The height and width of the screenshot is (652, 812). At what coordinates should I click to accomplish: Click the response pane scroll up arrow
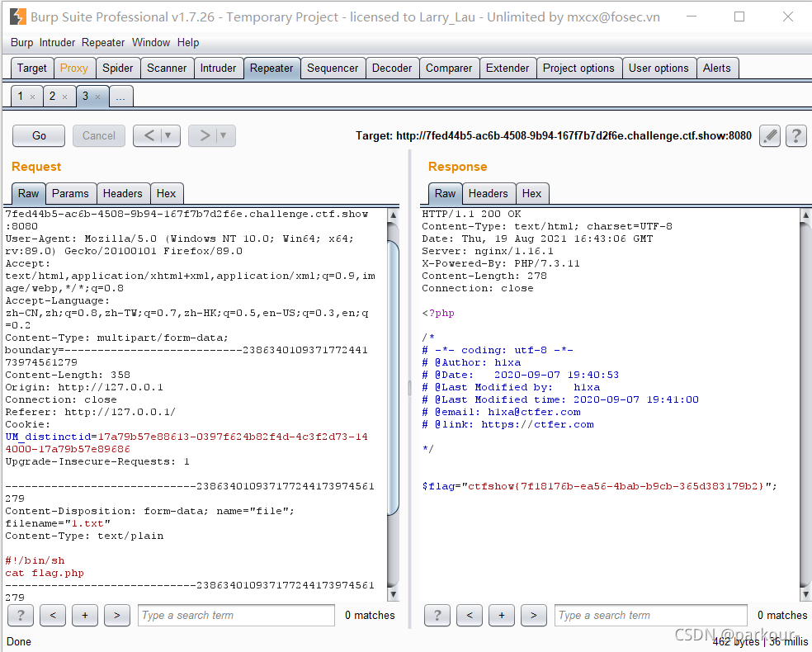tap(805, 215)
